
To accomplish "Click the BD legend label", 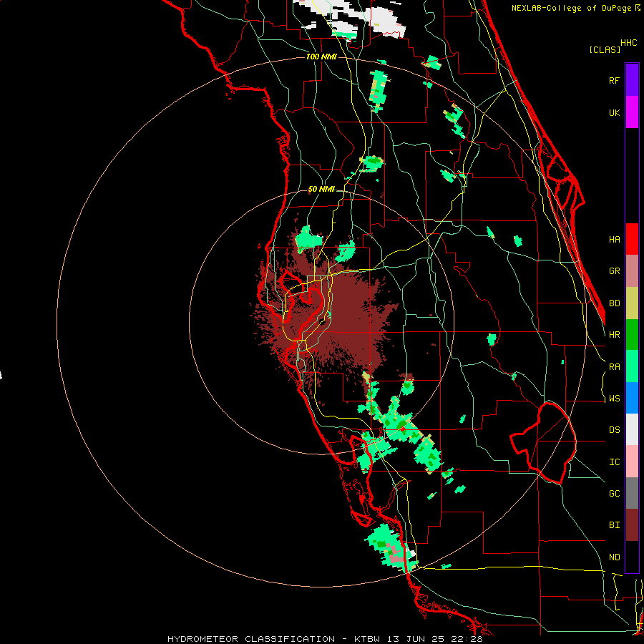I will click(x=614, y=303).
